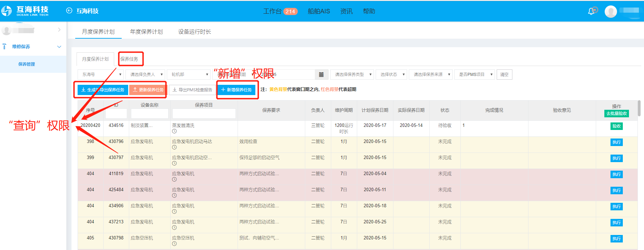Click 执行 button for ID 434906
This screenshot has width=644, height=250.
click(x=617, y=207)
